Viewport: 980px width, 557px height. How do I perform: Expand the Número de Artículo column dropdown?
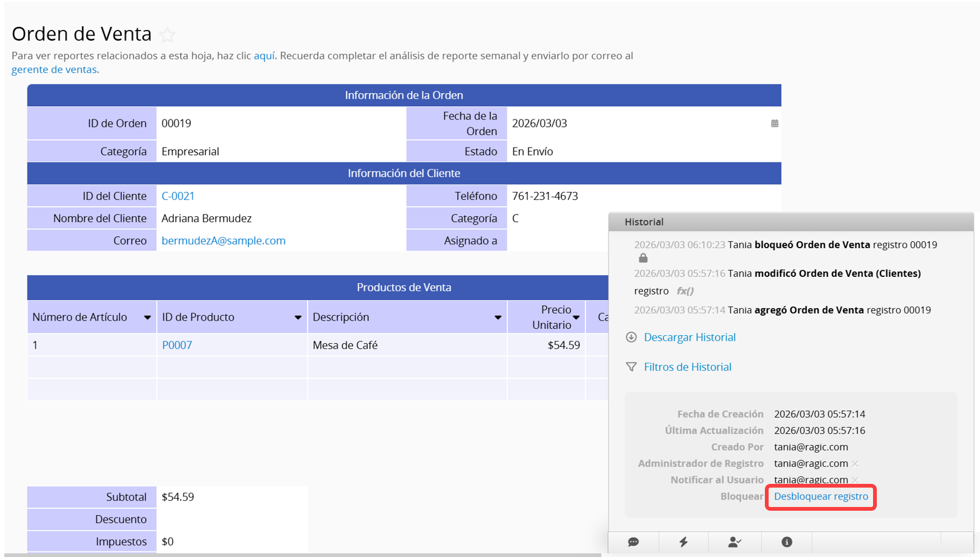tap(147, 318)
